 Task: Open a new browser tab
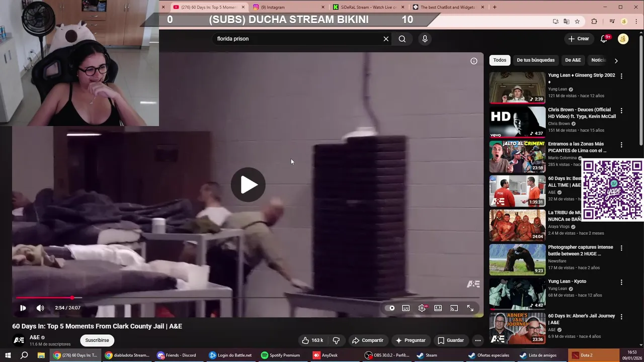[495, 7]
